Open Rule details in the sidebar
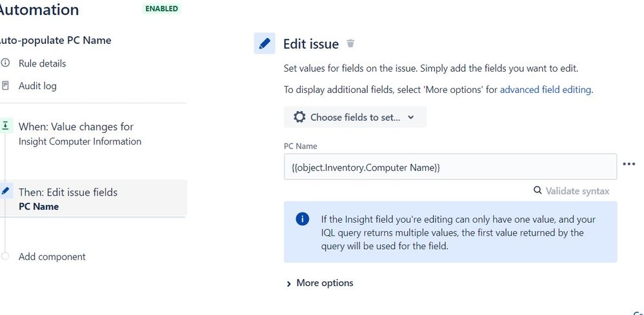 point(42,63)
